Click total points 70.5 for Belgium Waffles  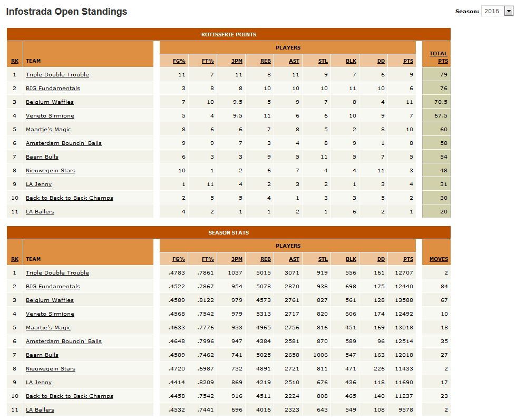(441, 102)
